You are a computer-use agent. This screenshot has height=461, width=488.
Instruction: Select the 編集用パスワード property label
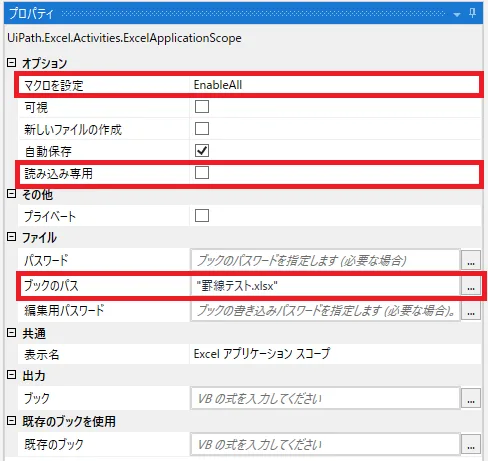click(64, 310)
